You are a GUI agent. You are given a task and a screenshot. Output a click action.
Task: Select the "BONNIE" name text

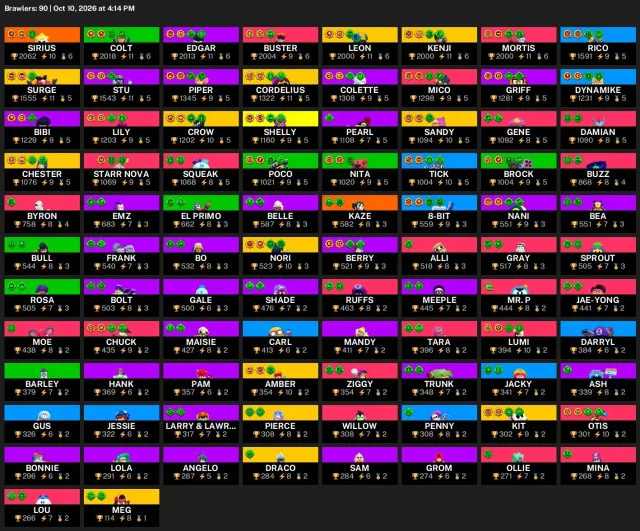pyautogui.click(x=42, y=468)
